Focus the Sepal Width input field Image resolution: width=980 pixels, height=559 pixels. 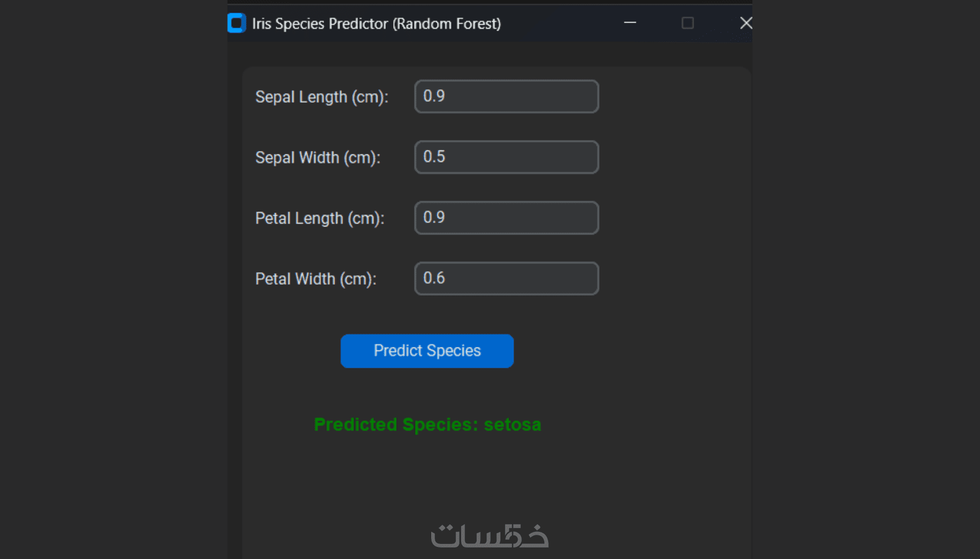(x=506, y=157)
